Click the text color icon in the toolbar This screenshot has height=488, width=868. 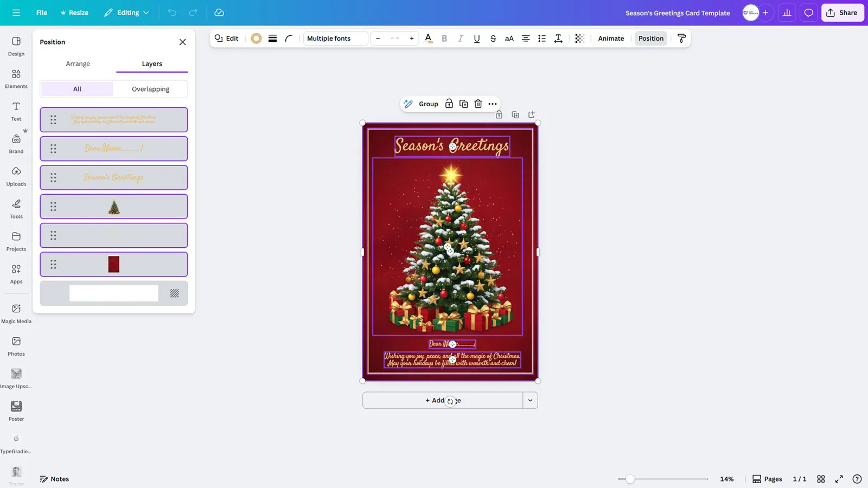pyautogui.click(x=428, y=38)
